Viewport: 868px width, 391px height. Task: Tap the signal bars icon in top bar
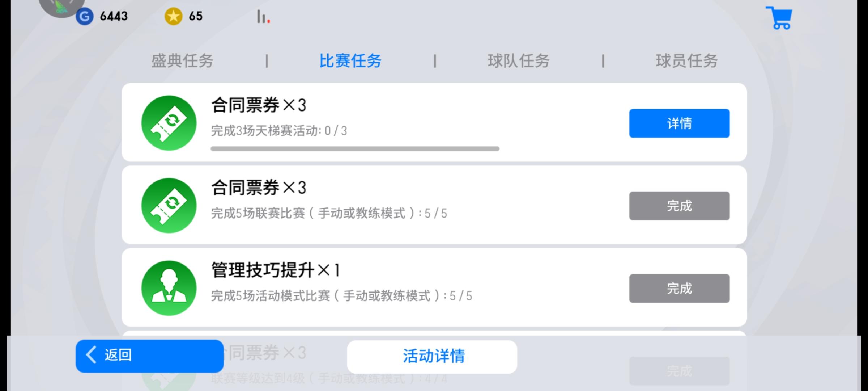click(x=263, y=17)
